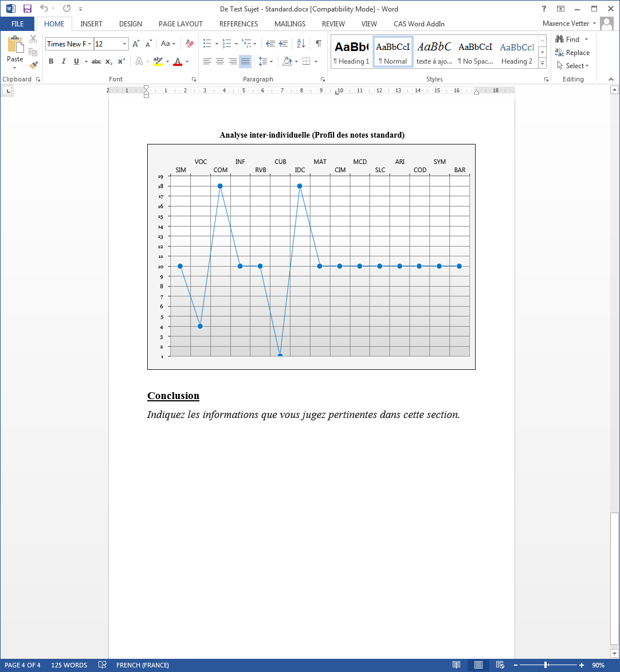Click the Clear All Formatting eraser icon
Viewport: 620px width, 672px height.
pos(190,44)
